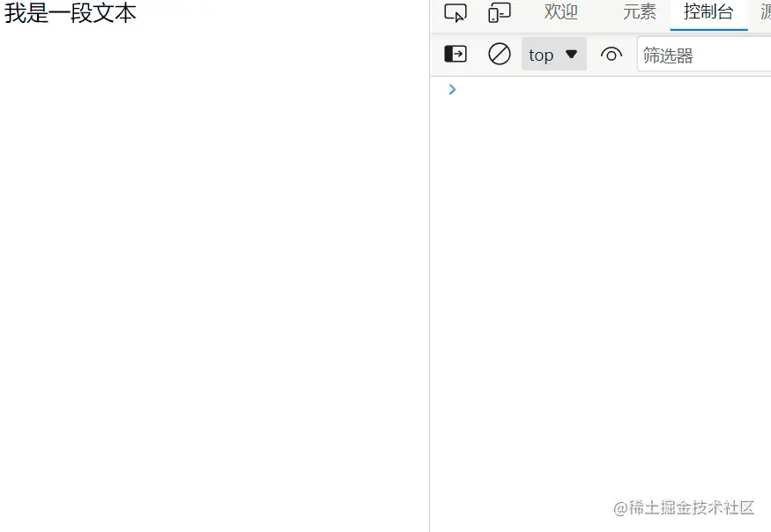Image resolution: width=771 pixels, height=532 pixels.
Task: Clear the console output
Action: click(x=499, y=54)
